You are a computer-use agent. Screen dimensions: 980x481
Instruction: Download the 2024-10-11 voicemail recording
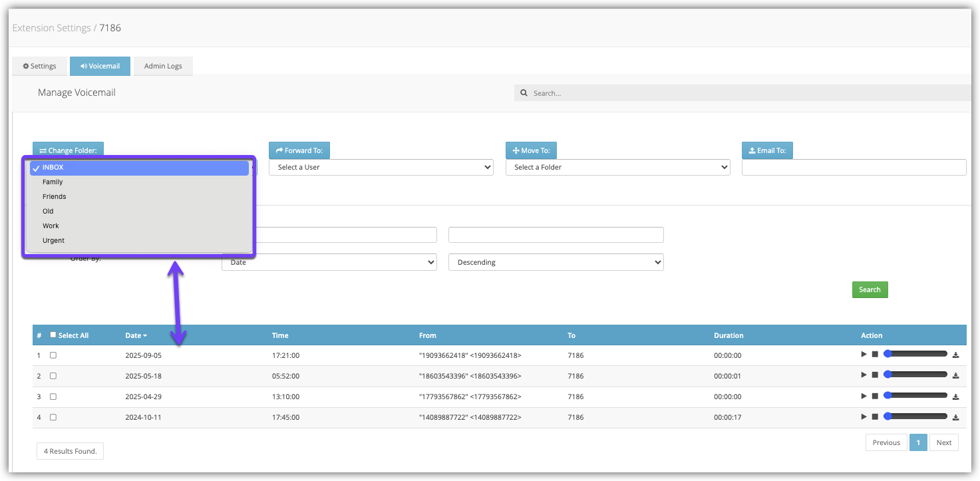[955, 417]
